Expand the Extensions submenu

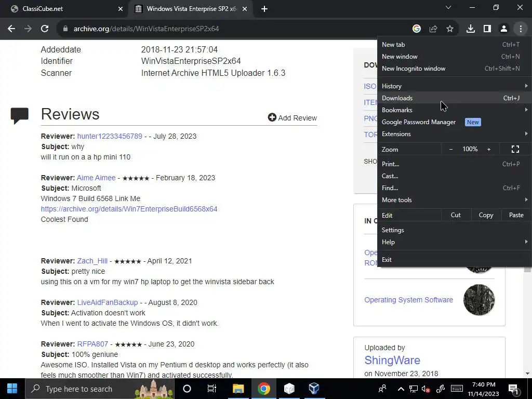[x=454, y=134]
